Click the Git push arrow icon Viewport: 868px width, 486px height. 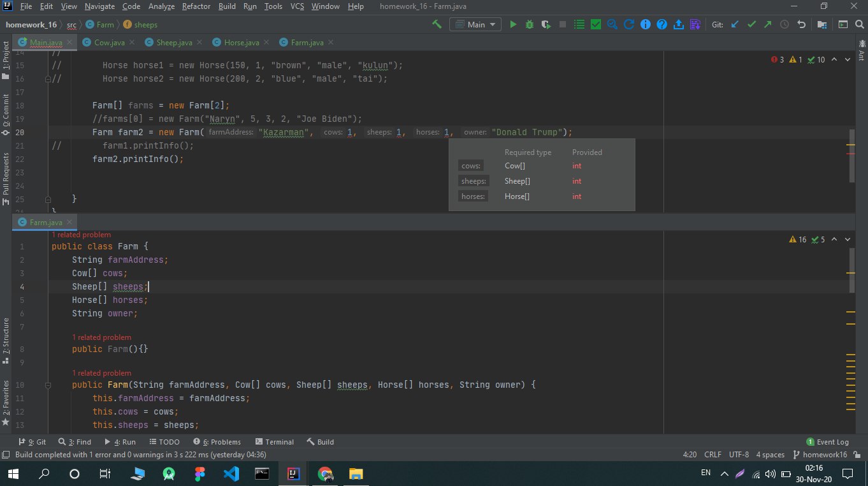click(767, 24)
